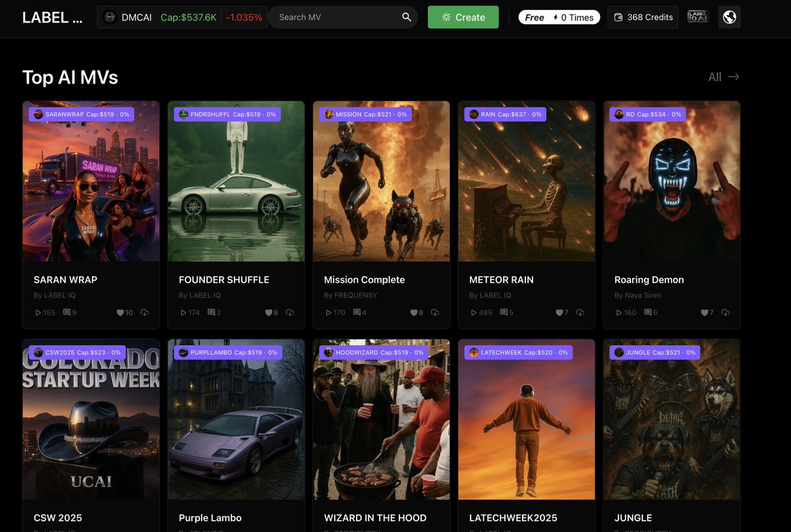Click the FNDRSHUFFL Cap:$519 badge
Viewport: 791px width, 532px height.
tap(227, 114)
